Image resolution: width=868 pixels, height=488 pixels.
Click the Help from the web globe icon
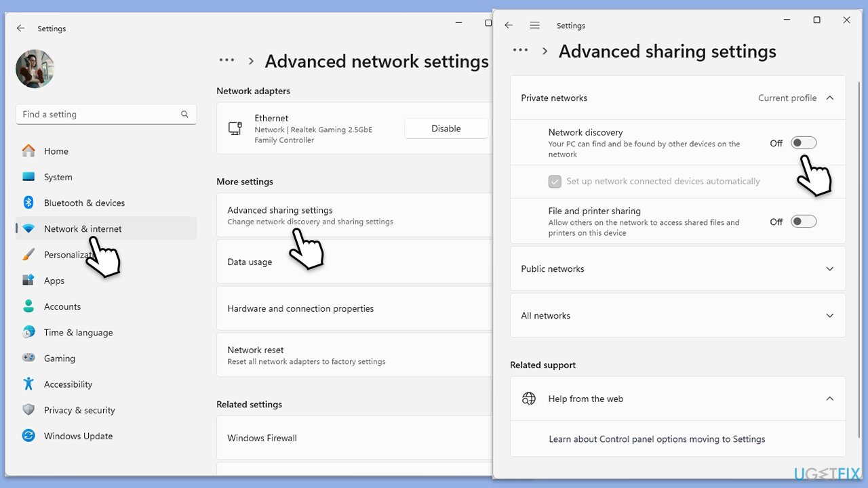[x=529, y=399]
